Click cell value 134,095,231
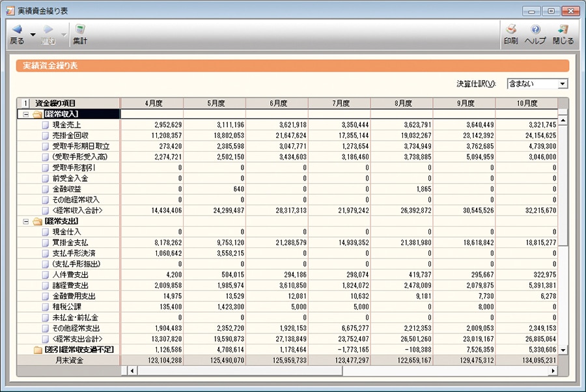586x392 pixels. pyautogui.click(x=538, y=361)
